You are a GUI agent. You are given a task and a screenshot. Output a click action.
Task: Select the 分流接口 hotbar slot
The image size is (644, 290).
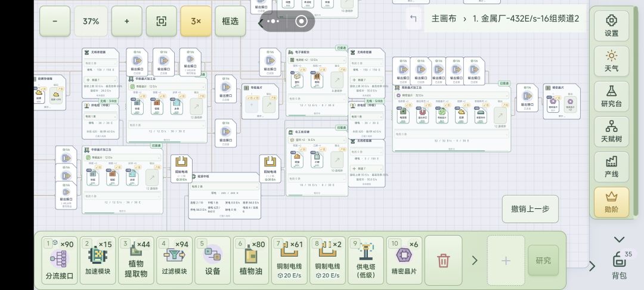click(60, 260)
